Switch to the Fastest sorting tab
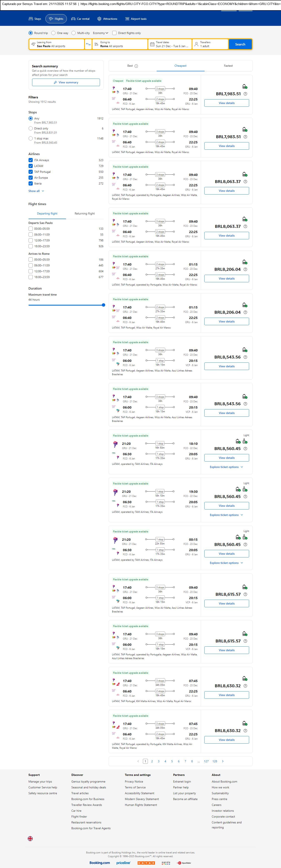Screen dimensions: 281x868 click(x=228, y=66)
